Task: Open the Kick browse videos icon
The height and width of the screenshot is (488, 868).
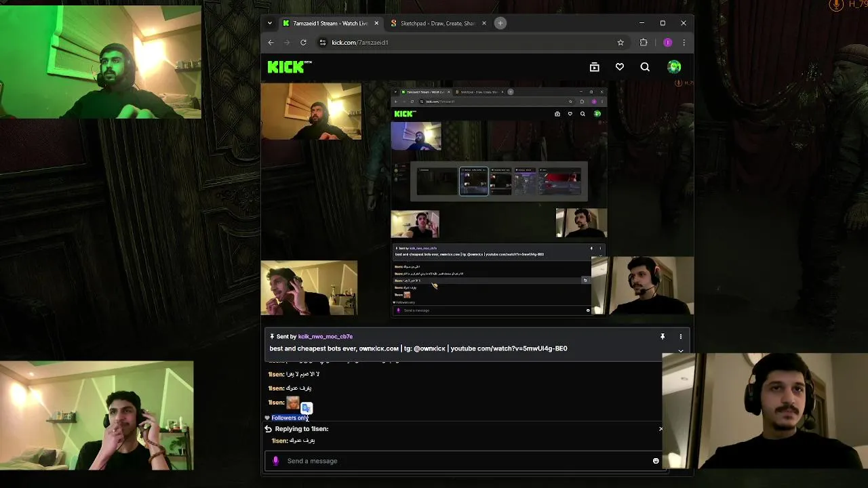Action: point(595,67)
